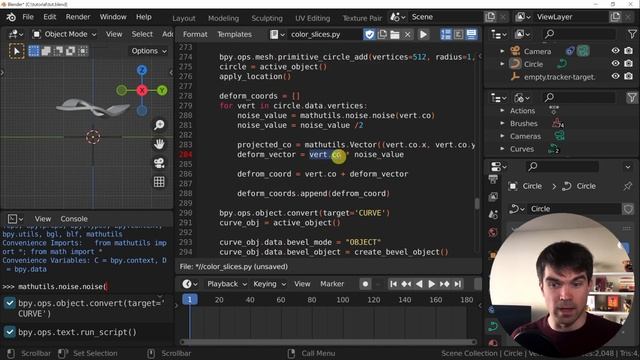Screen dimensions: 640x360
Task: Open the viewport Select menu
Action: point(142,34)
